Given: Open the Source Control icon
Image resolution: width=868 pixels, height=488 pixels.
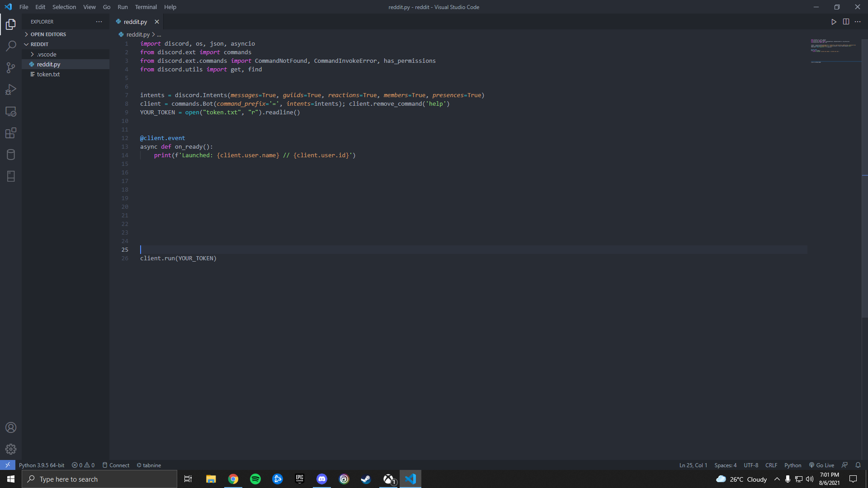Looking at the screenshot, I should click(x=11, y=67).
